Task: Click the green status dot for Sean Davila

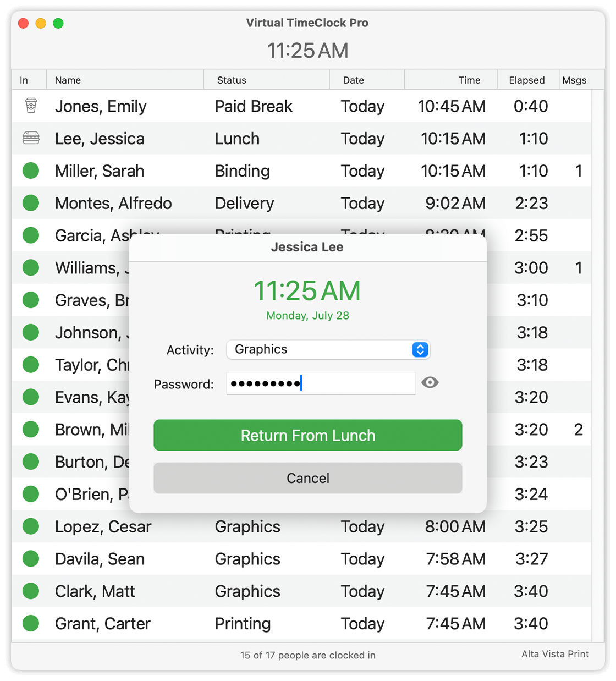Action: 31,559
